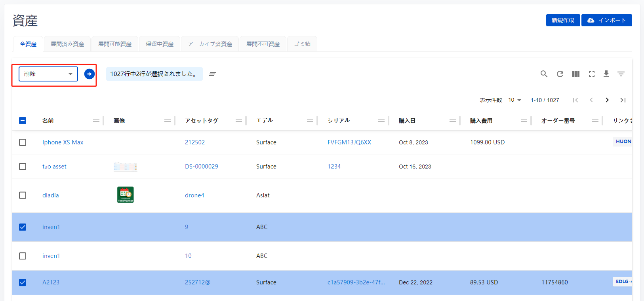Refresh the asset table
This screenshot has width=644, height=301.
click(560, 74)
